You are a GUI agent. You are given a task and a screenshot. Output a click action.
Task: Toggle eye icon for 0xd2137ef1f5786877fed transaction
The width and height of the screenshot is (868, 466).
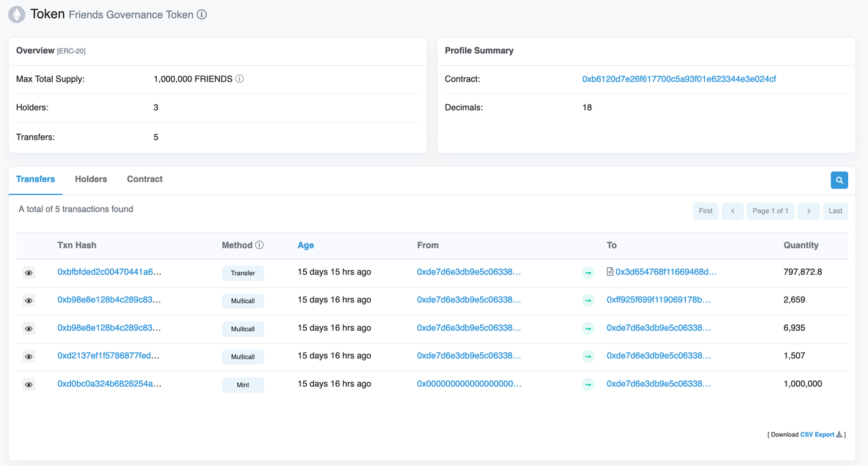[x=29, y=356]
